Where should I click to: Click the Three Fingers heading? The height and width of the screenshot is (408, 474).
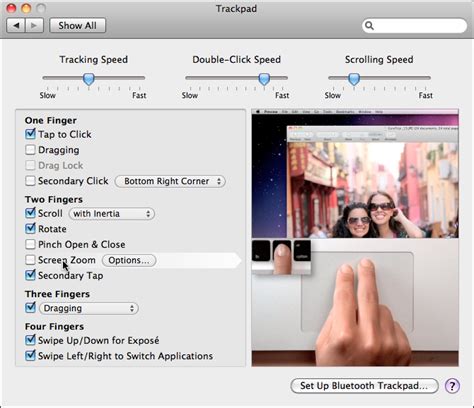(x=57, y=294)
